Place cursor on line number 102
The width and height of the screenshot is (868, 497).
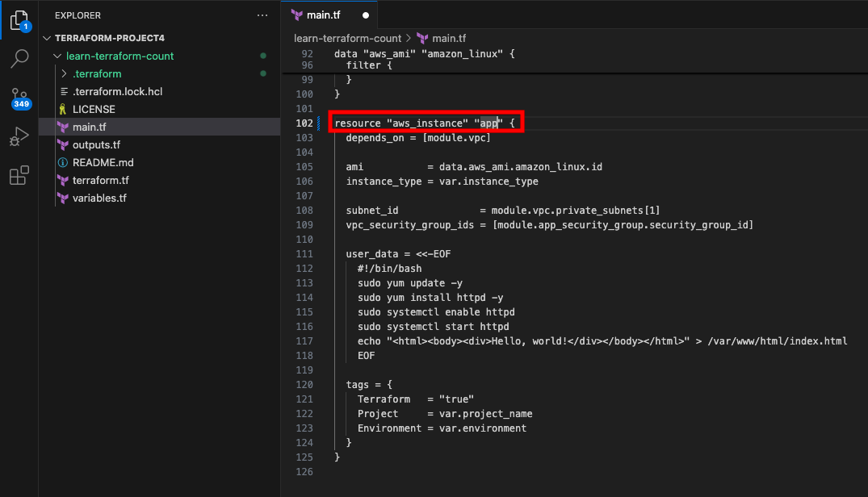point(304,123)
